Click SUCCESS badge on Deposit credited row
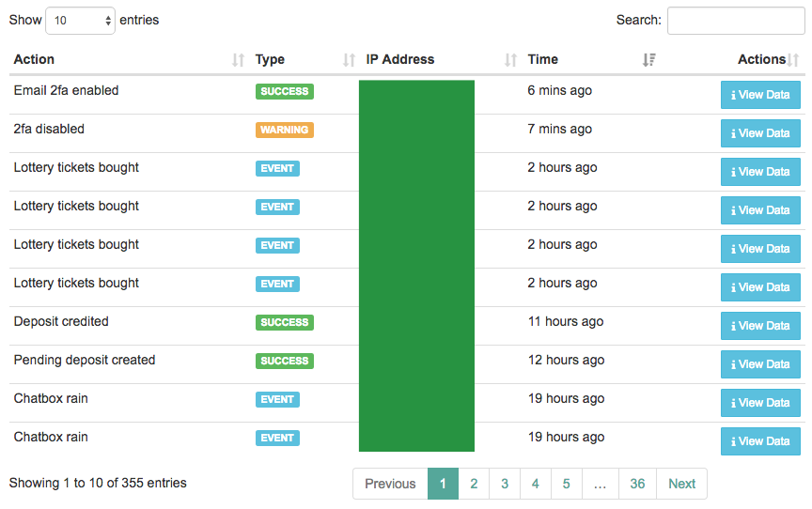The height and width of the screenshot is (509, 812). pos(285,322)
